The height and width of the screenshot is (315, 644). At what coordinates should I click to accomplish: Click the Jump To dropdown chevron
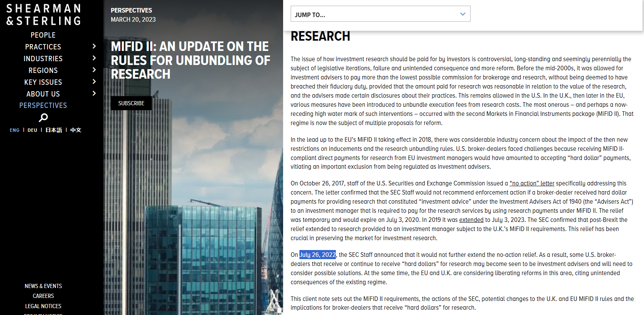(x=463, y=14)
